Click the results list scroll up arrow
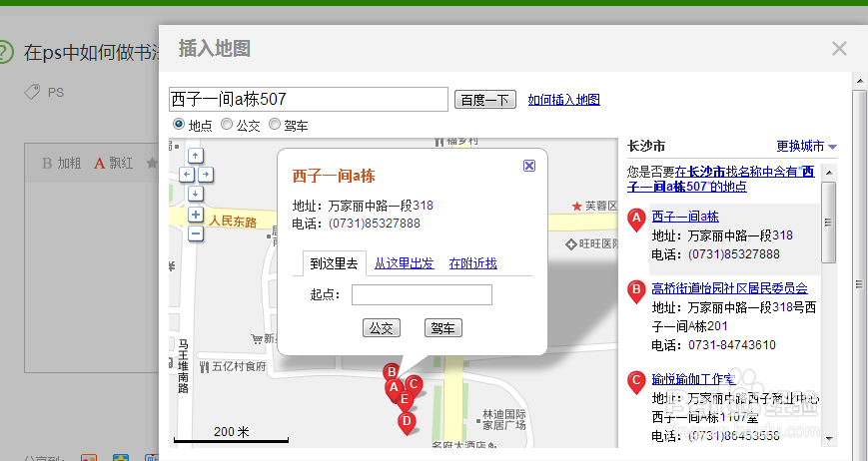The width and height of the screenshot is (868, 461). (829, 173)
